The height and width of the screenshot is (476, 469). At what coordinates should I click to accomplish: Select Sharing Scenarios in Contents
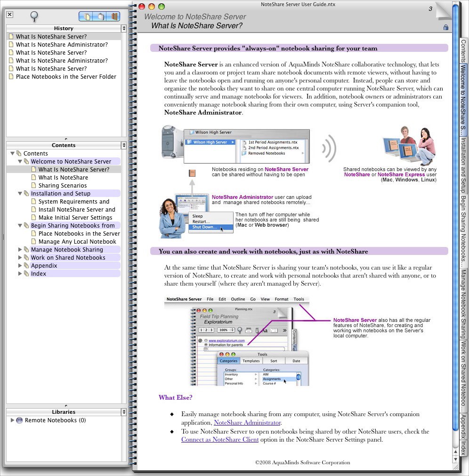(63, 185)
